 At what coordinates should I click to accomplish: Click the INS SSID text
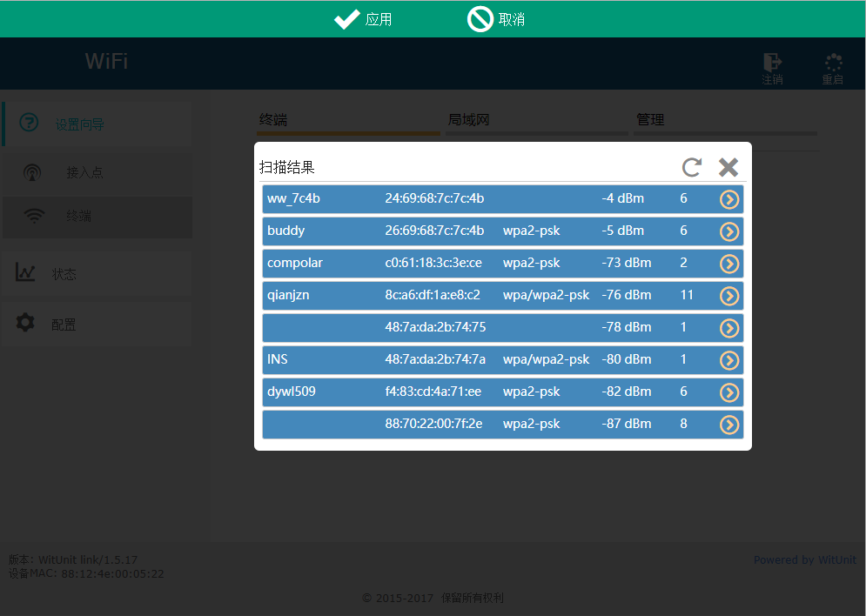(x=278, y=359)
